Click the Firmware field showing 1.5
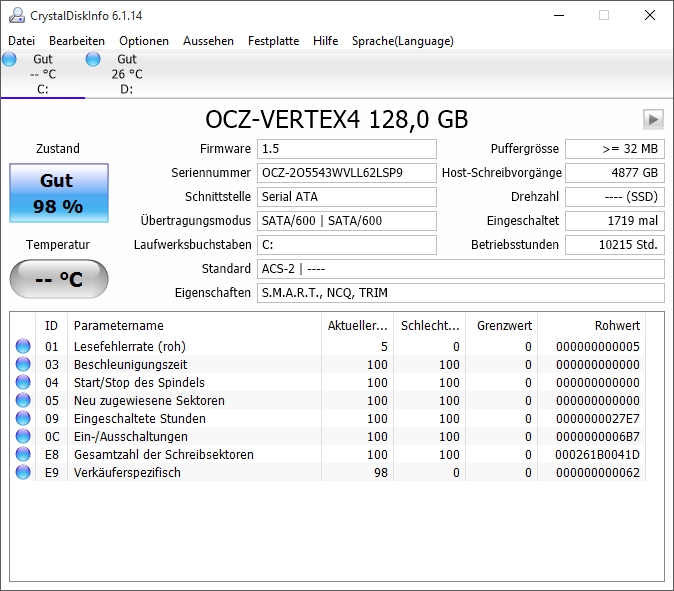The width and height of the screenshot is (674, 591). 347,149
